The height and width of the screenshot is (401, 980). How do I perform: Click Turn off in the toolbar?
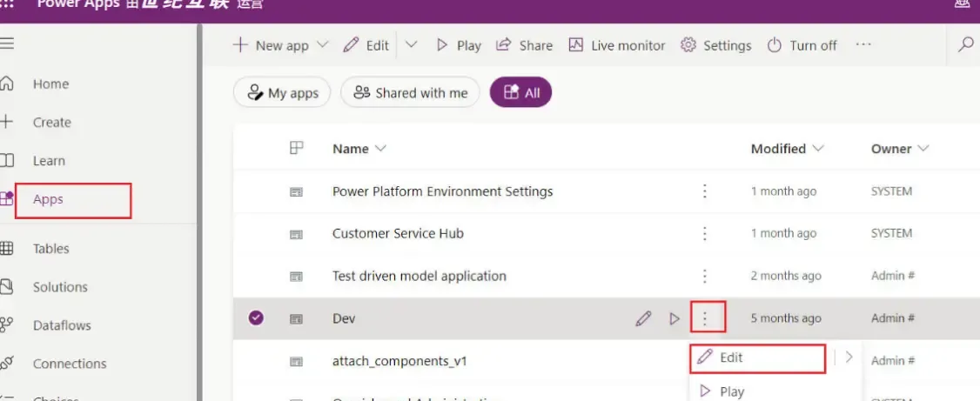click(802, 45)
